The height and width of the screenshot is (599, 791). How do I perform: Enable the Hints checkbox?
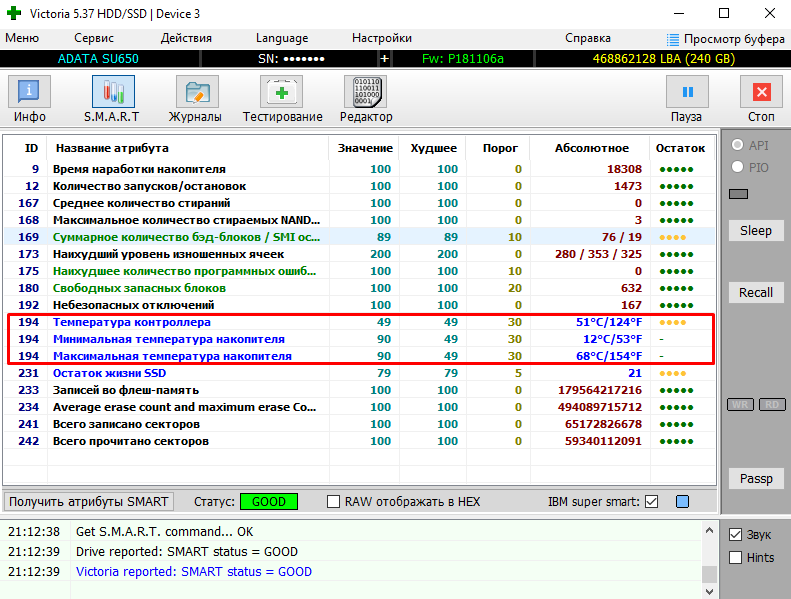click(736, 558)
